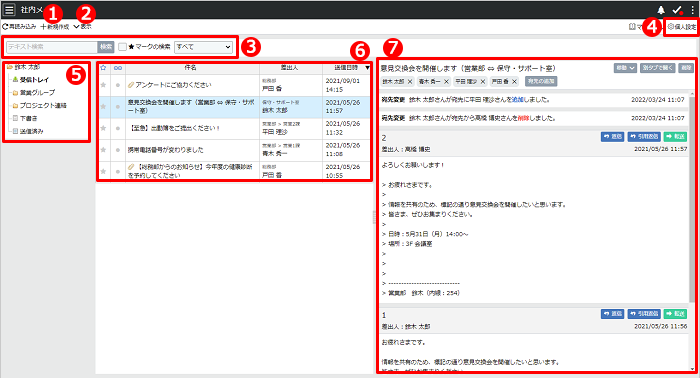Click paperclip icon on アンケート message
This screenshot has width=700, height=378.
(x=131, y=85)
